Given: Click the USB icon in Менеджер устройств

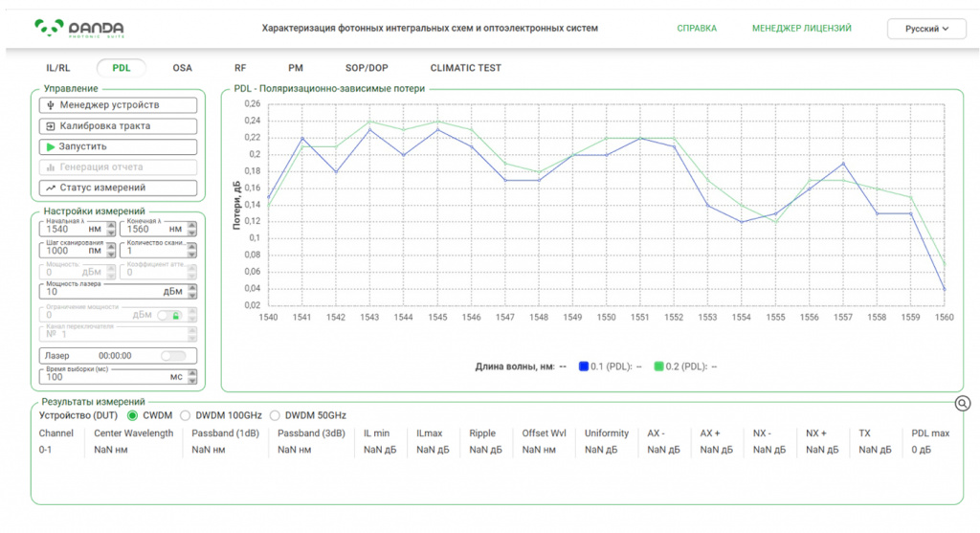Looking at the screenshot, I should 51,105.
